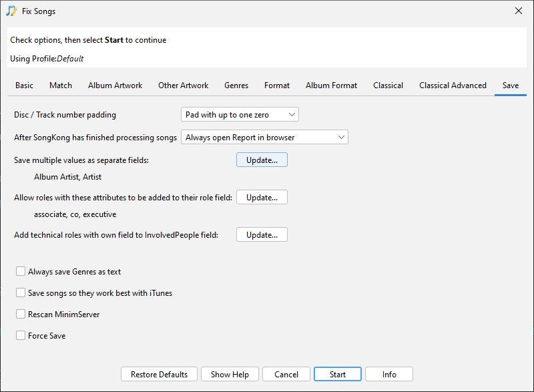534x392 pixels.
Task: Expand the after-processing Report dropdown
Action: [264, 138]
